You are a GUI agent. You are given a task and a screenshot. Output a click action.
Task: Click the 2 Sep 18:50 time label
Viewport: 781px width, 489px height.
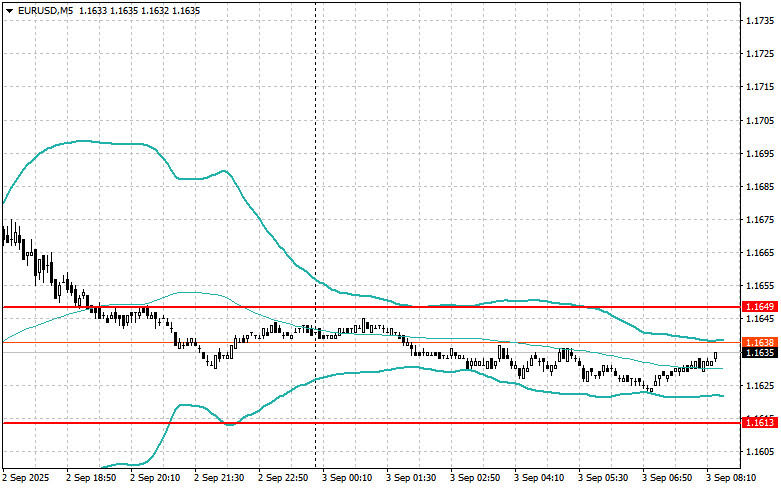click(91, 478)
